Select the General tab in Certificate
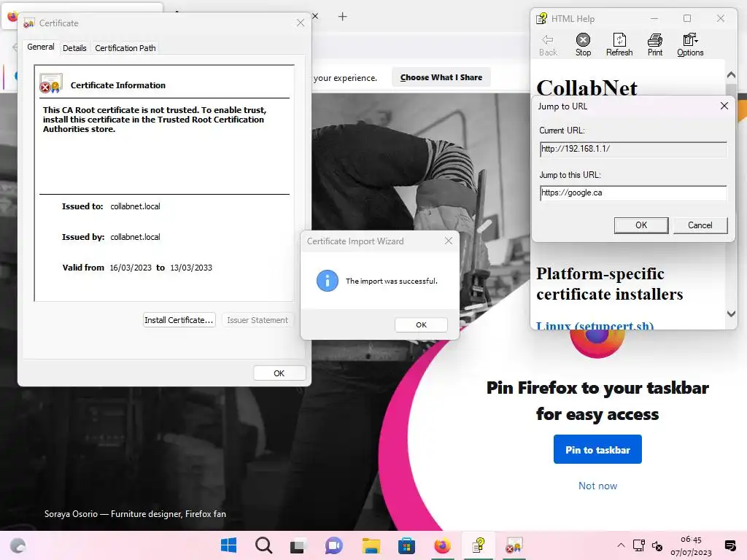 (41, 47)
